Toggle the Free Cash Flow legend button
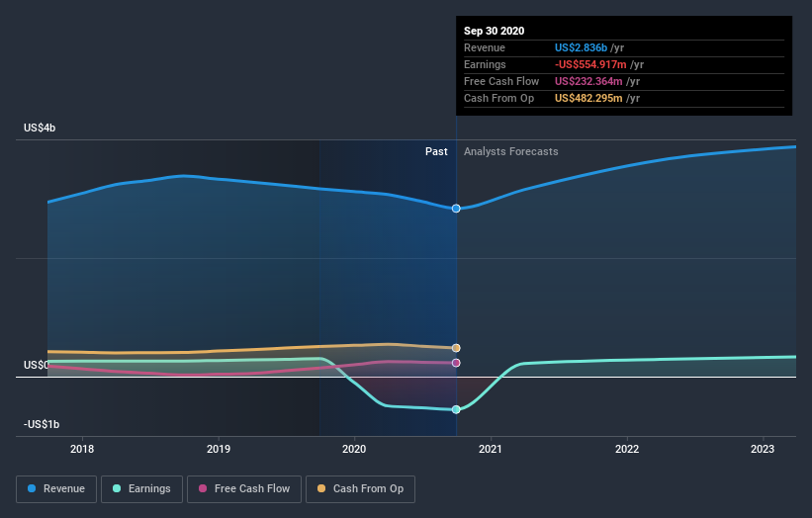Image resolution: width=812 pixels, height=518 pixels. pyautogui.click(x=244, y=489)
